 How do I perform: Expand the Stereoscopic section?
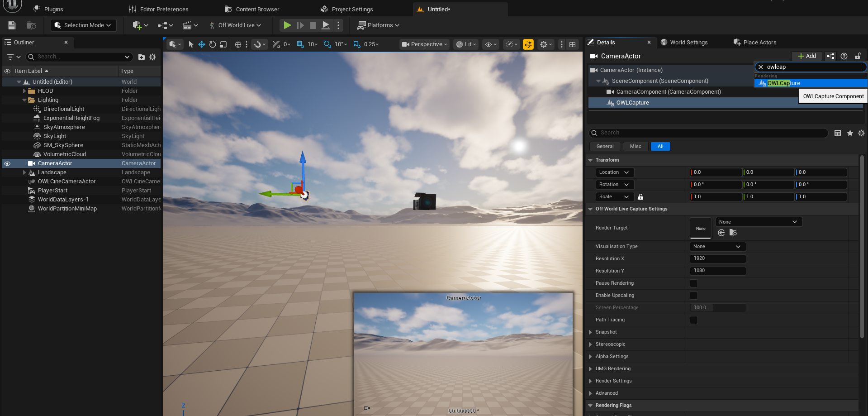[x=590, y=344]
